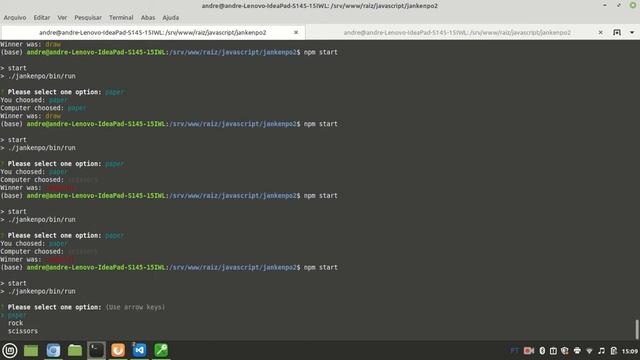Screen dimensions: 640x360
Task: Select the rock option
Action: tap(16, 323)
